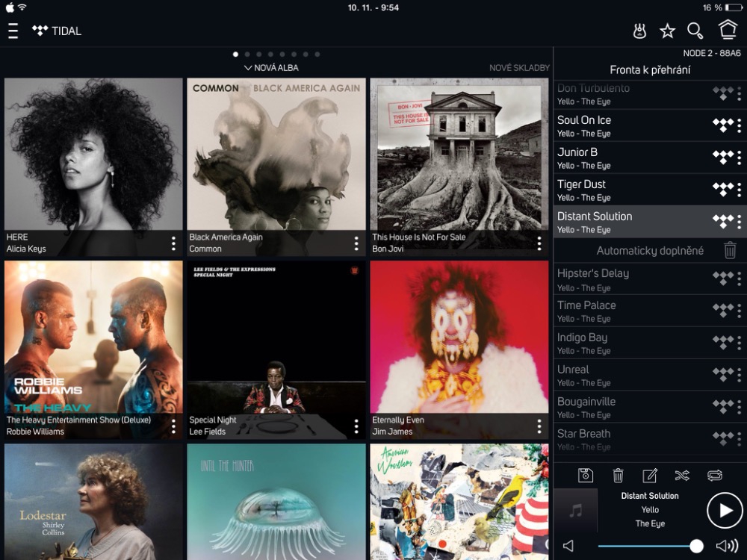This screenshot has width=747, height=560.
Task: Select Time Palace in the queue
Action: [x=650, y=311]
